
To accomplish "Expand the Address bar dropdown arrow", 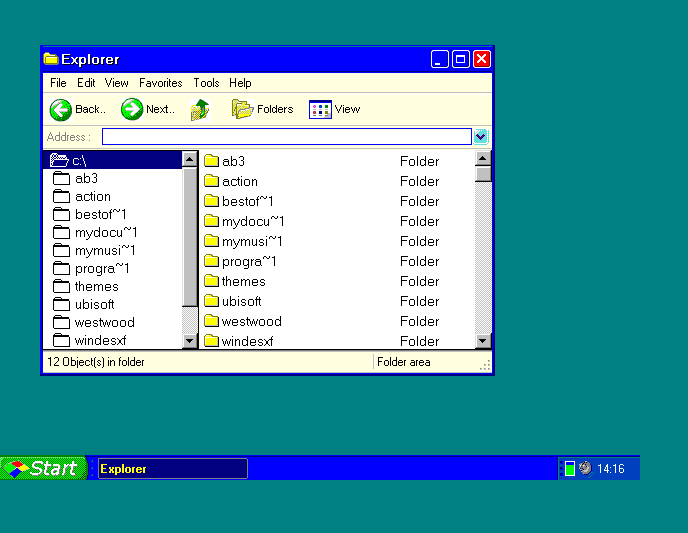I will pos(480,136).
